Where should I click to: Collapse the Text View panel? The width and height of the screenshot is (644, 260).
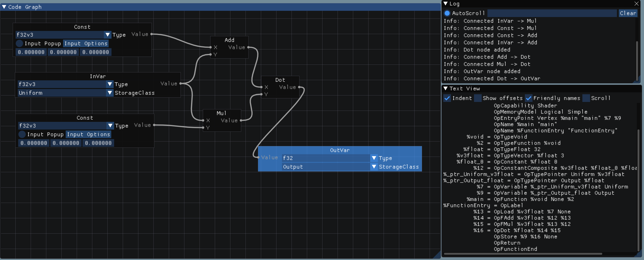coord(445,89)
